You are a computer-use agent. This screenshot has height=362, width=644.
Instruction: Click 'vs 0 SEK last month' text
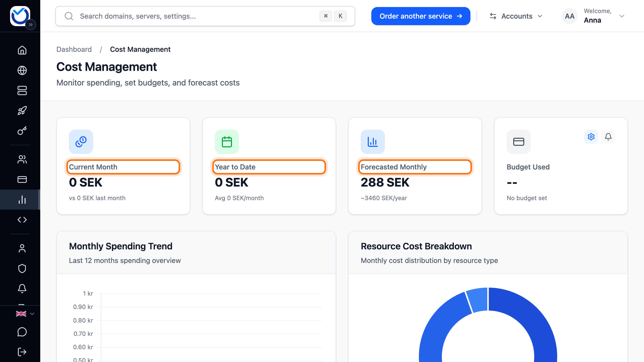tap(97, 198)
